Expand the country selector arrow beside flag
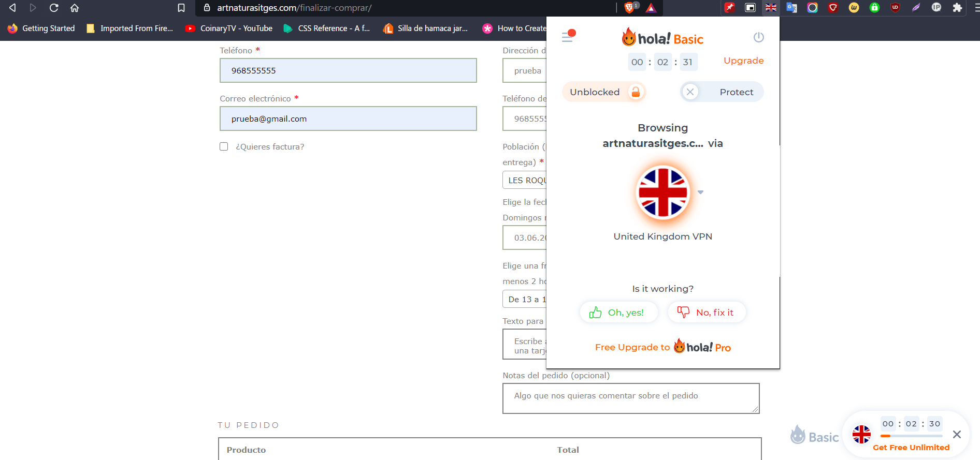980x460 pixels. point(700,192)
